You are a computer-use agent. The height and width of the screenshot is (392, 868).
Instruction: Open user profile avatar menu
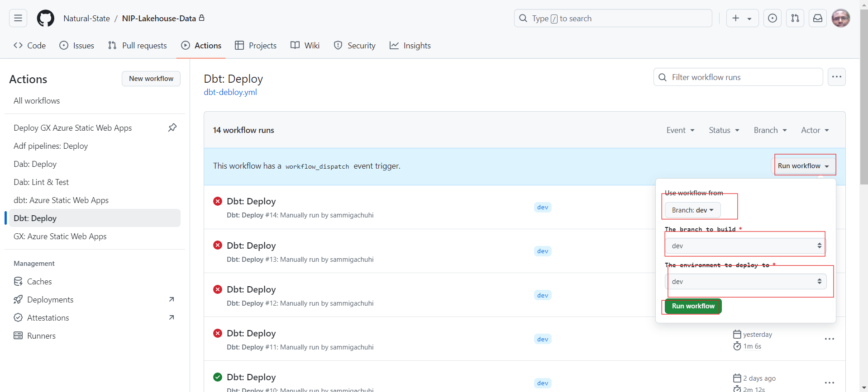point(841,18)
